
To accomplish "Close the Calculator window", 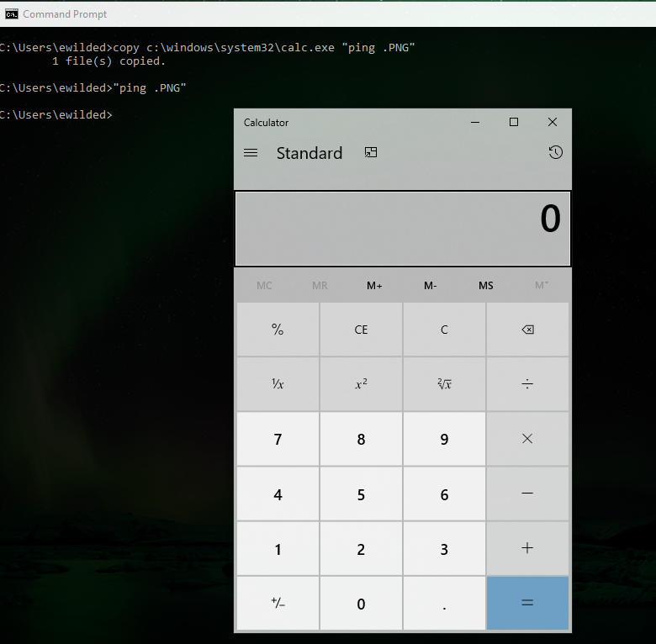I will click(x=553, y=122).
